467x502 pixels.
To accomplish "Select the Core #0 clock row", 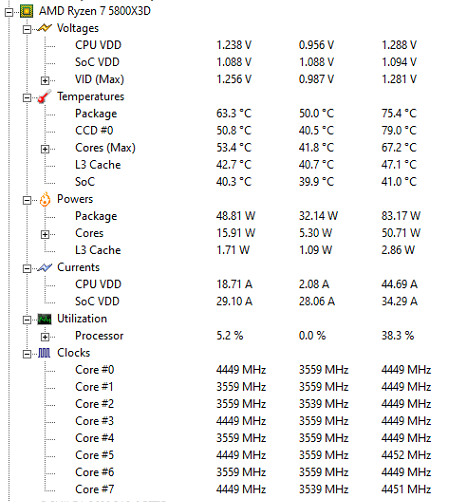I will coord(95,370).
